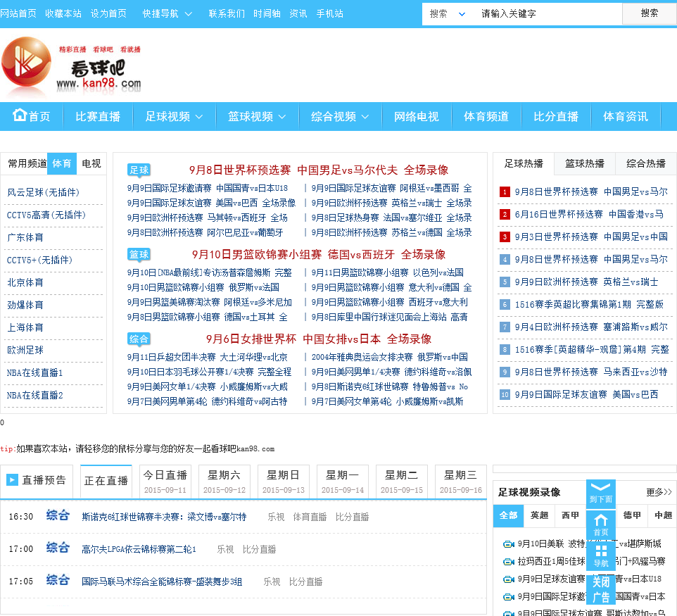The width and height of the screenshot is (677, 616).
Task: Open 比分直播 in main navigation
Action: (556, 117)
